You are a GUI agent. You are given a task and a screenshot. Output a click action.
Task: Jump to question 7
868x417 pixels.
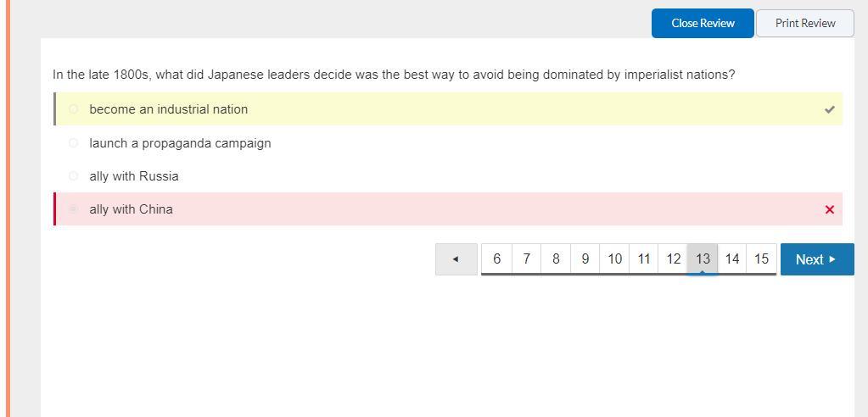click(526, 259)
